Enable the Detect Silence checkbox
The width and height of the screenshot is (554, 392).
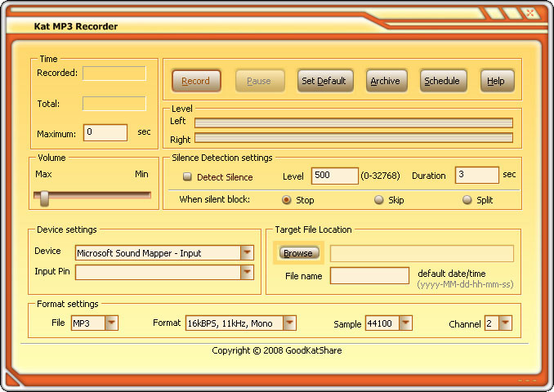point(187,176)
